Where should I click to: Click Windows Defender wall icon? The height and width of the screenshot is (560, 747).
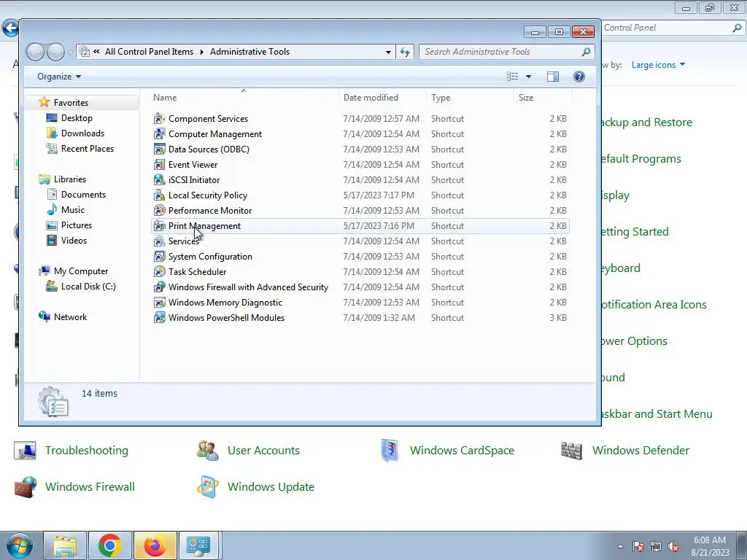pyautogui.click(x=572, y=451)
